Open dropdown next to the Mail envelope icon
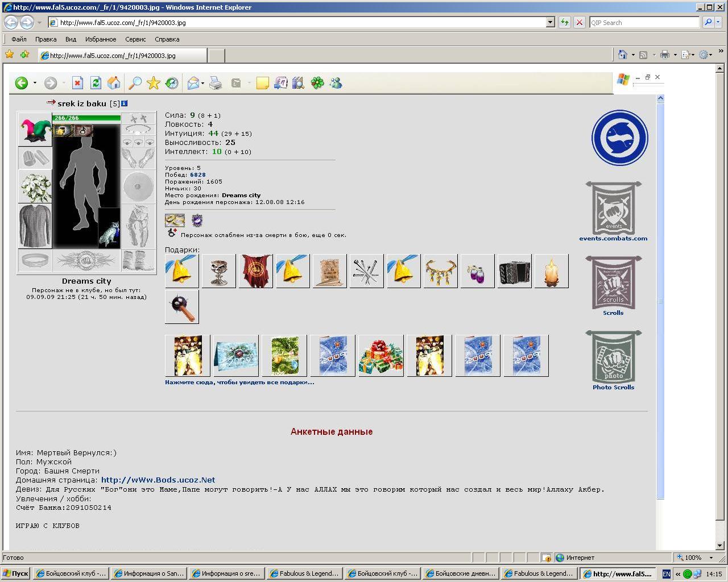Viewport: 728px width, 582px height. coord(203,83)
